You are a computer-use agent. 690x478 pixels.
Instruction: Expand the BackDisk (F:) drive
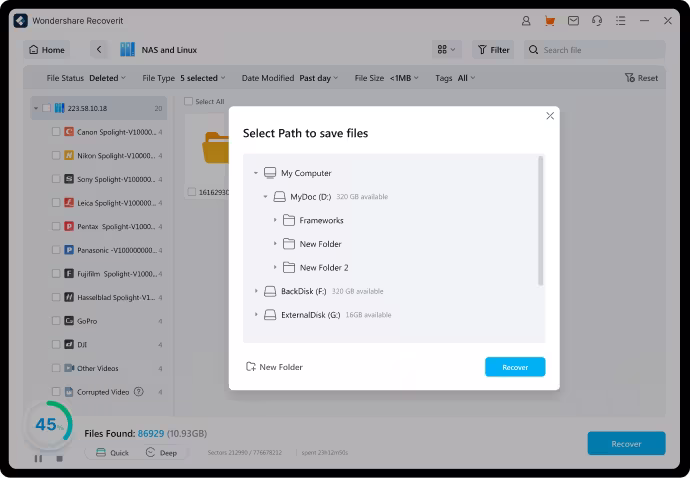coord(256,291)
